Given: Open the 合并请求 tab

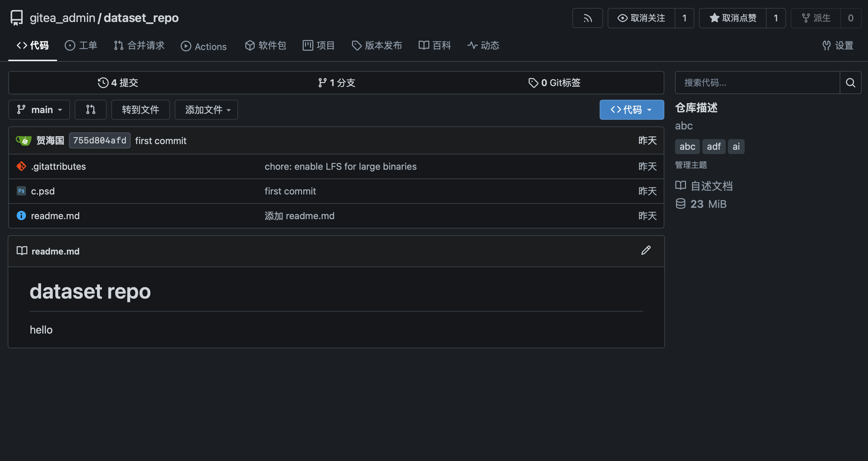Looking at the screenshot, I should click(x=139, y=45).
